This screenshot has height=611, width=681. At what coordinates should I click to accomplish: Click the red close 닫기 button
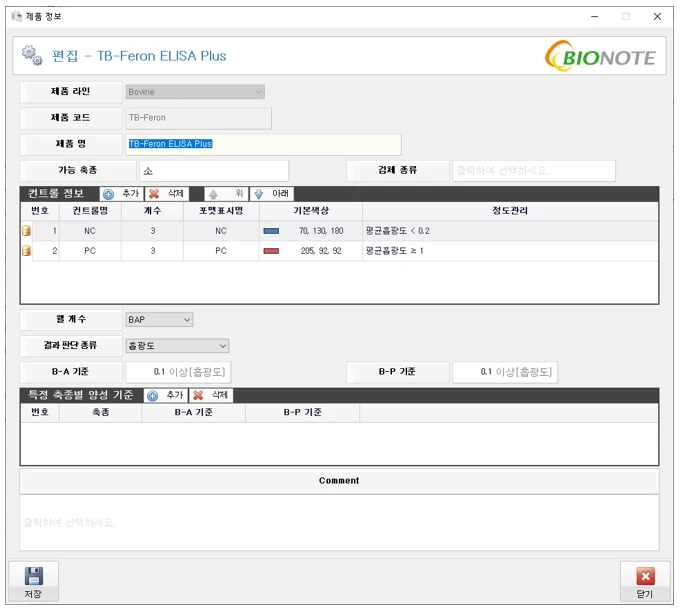pos(645,581)
